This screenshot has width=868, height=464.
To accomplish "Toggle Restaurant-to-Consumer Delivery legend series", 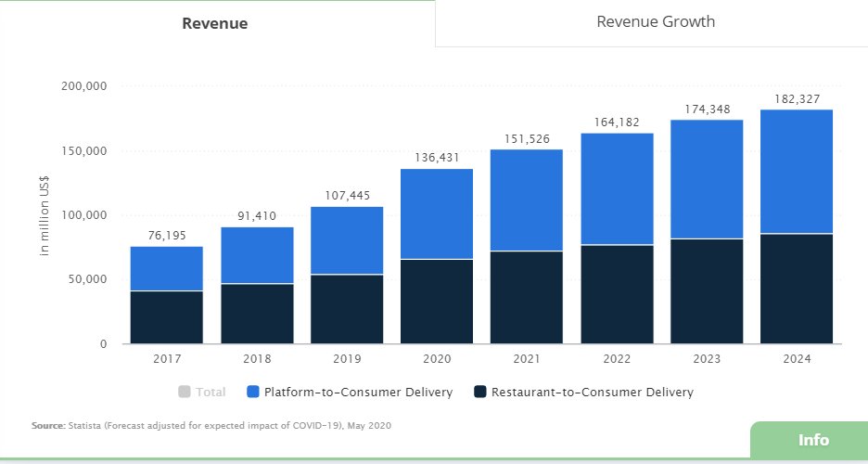I will click(x=584, y=392).
